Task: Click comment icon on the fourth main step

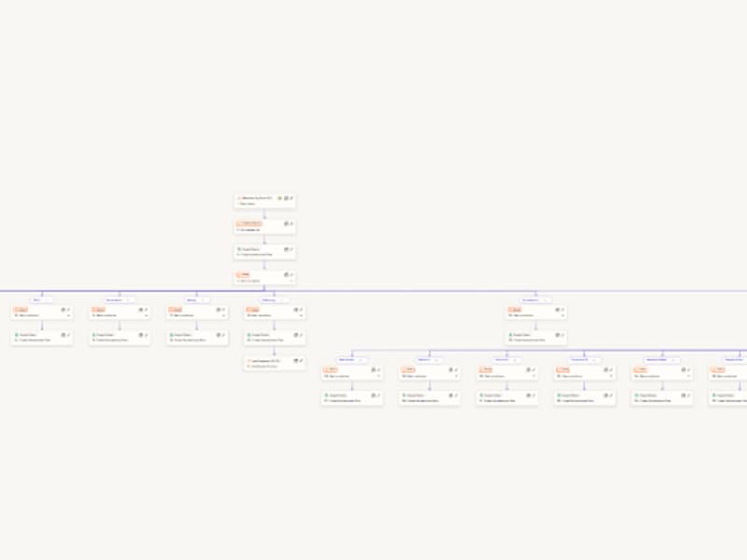Action: click(287, 274)
